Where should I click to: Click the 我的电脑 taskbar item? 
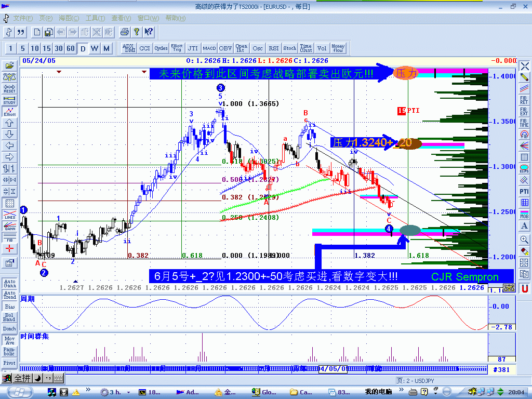click(x=378, y=392)
